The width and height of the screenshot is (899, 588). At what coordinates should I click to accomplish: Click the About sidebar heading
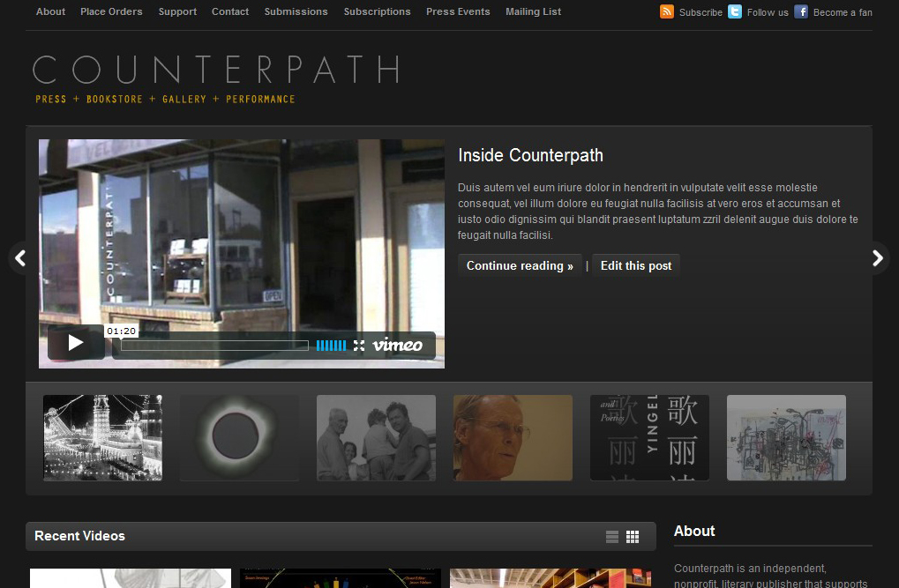(694, 532)
